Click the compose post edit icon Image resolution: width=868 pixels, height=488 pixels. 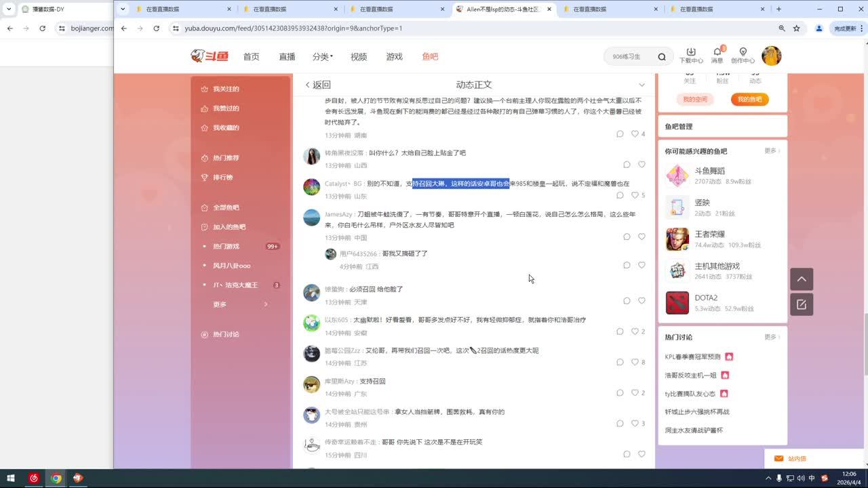(801, 304)
